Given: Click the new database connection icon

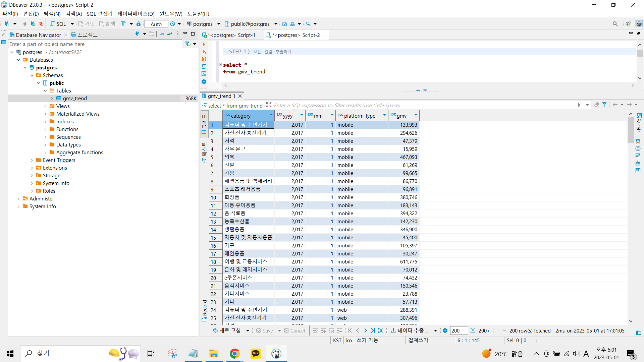Looking at the screenshot, I should pyautogui.click(x=7, y=24).
